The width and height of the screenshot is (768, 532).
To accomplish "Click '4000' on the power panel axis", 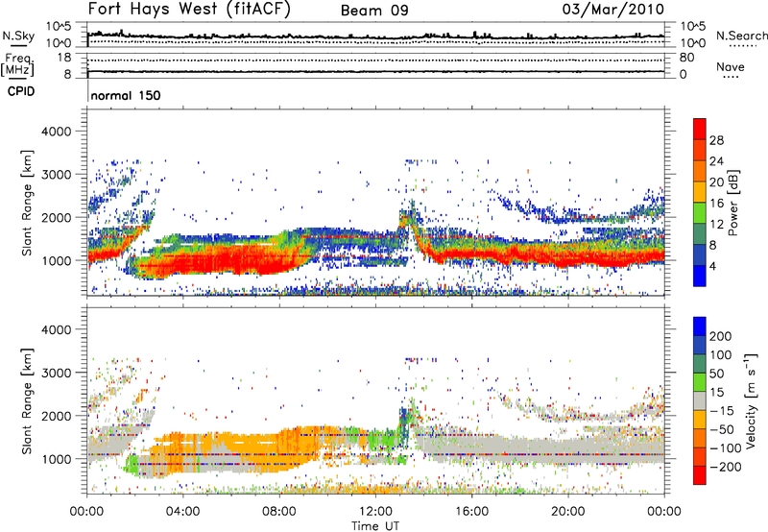I will point(56,132).
